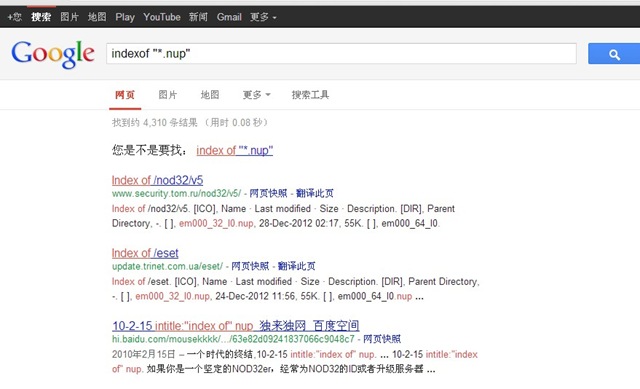Open 网页快照 for the baidu result

click(382, 339)
